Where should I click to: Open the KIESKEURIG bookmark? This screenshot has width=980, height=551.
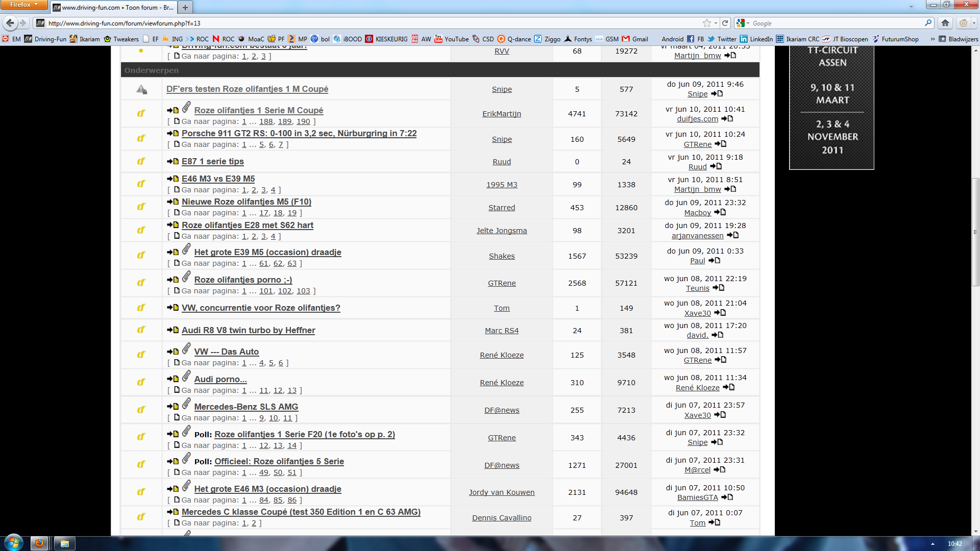[x=386, y=39]
